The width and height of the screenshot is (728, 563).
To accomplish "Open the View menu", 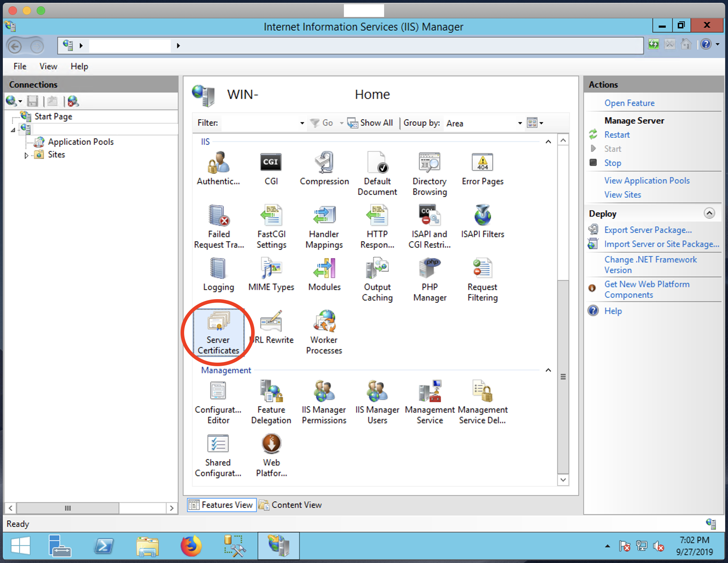I will [x=48, y=66].
